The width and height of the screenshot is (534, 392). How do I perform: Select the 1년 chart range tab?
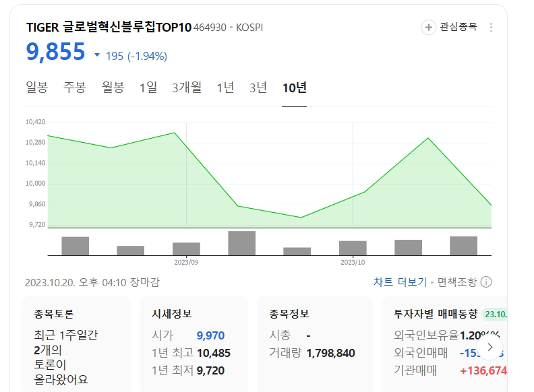tap(225, 88)
